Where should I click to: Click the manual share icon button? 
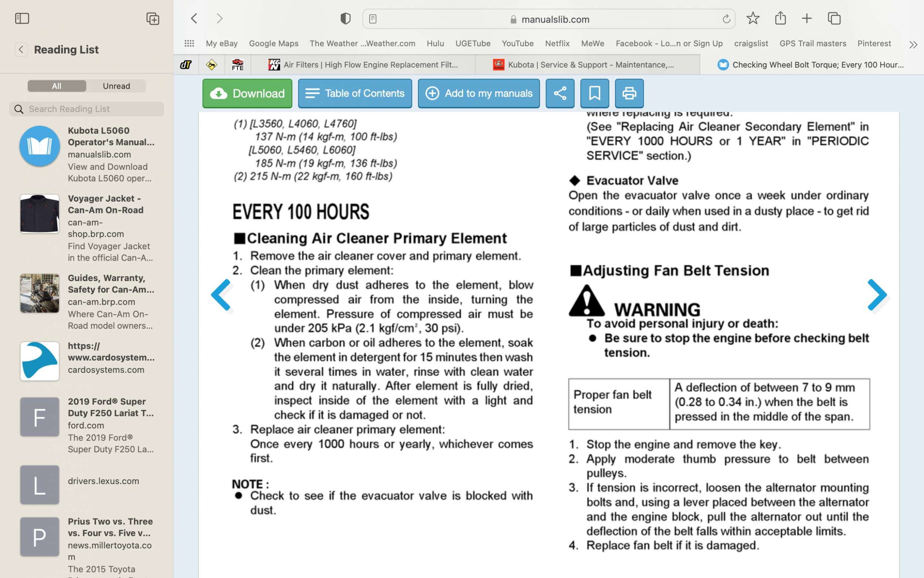[560, 93]
